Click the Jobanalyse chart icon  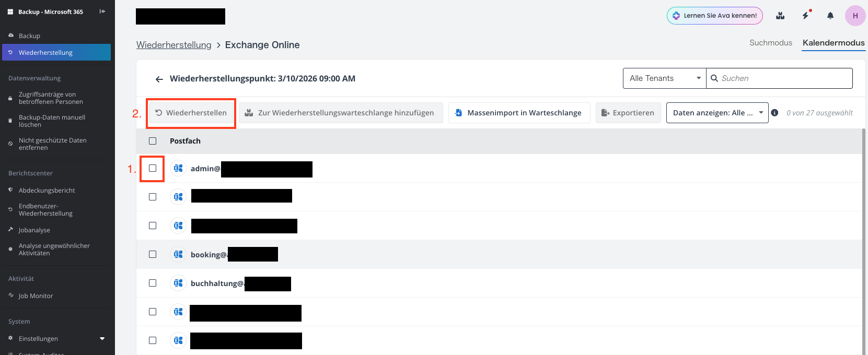tap(10, 230)
